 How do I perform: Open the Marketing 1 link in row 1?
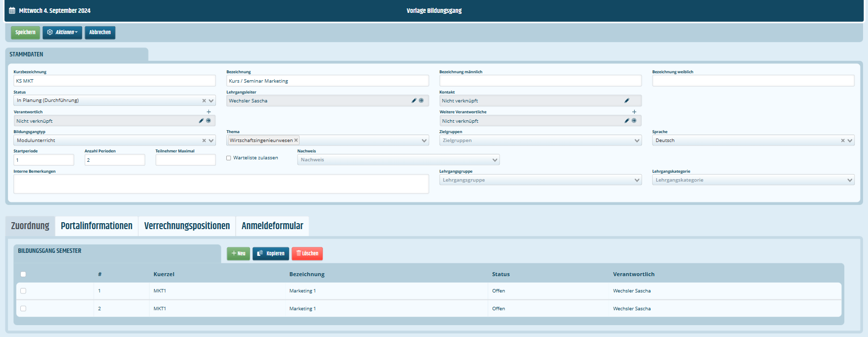(x=303, y=291)
